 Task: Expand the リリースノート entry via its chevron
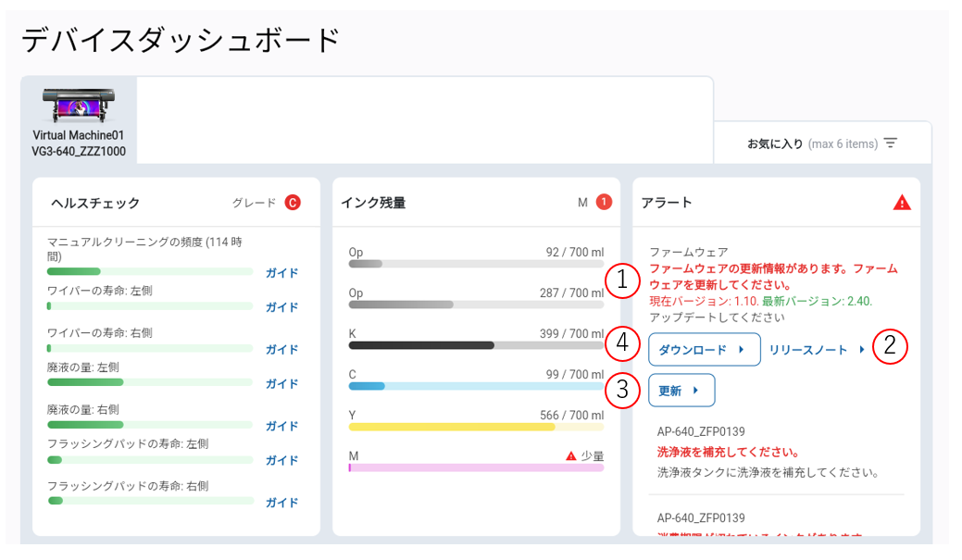click(x=862, y=351)
